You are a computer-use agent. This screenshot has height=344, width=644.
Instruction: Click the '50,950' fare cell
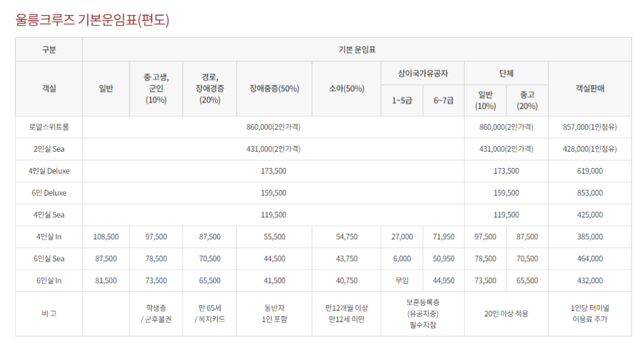(x=443, y=259)
